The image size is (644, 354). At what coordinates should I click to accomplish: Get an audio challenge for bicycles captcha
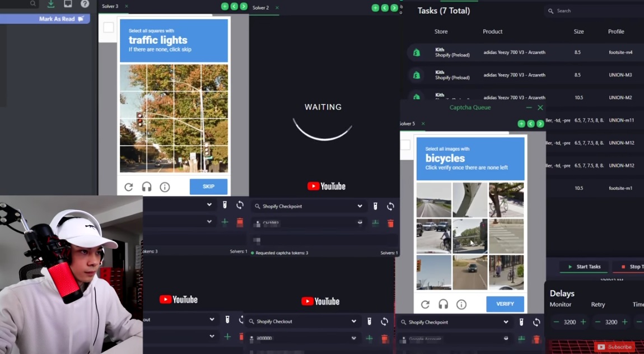tap(443, 304)
